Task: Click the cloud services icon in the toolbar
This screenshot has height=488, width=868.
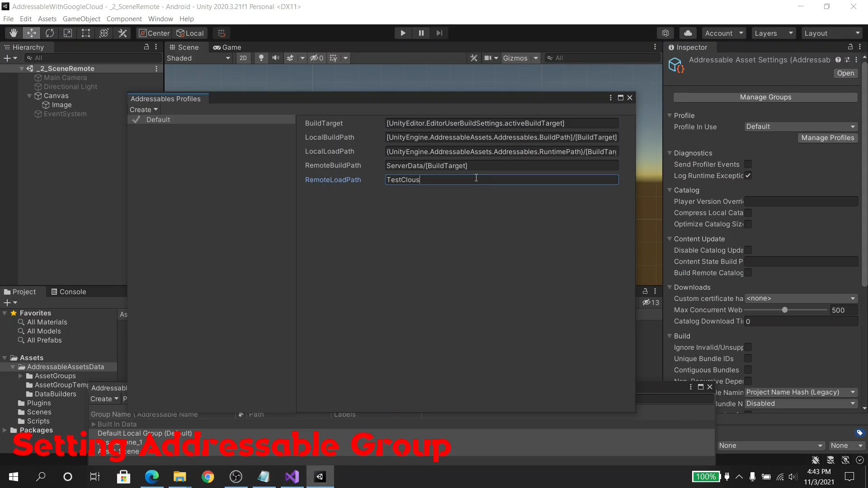Action: [688, 33]
